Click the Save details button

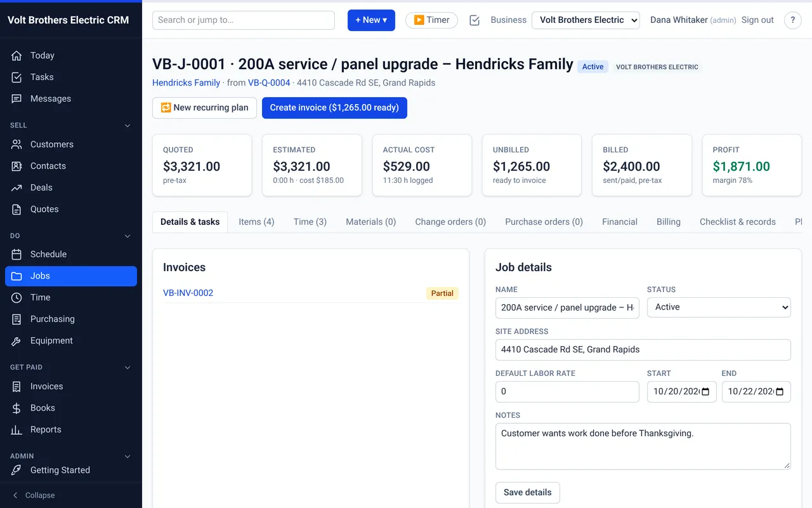click(528, 493)
